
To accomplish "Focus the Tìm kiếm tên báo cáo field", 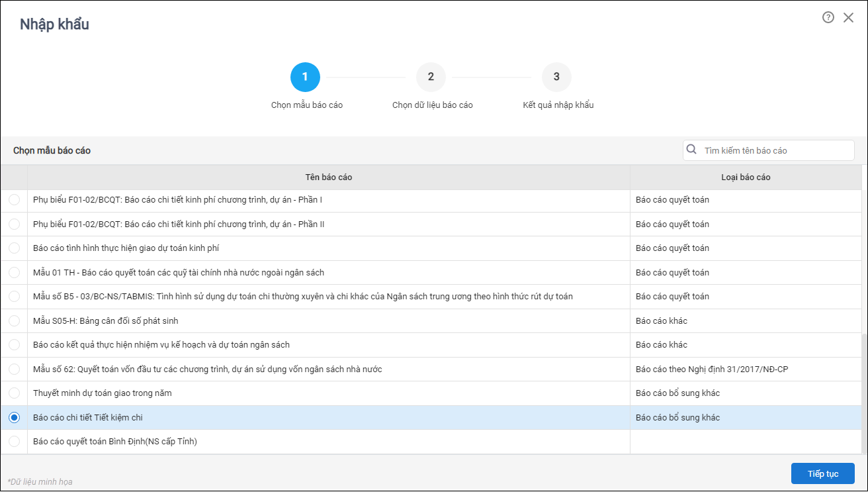I will [x=769, y=150].
